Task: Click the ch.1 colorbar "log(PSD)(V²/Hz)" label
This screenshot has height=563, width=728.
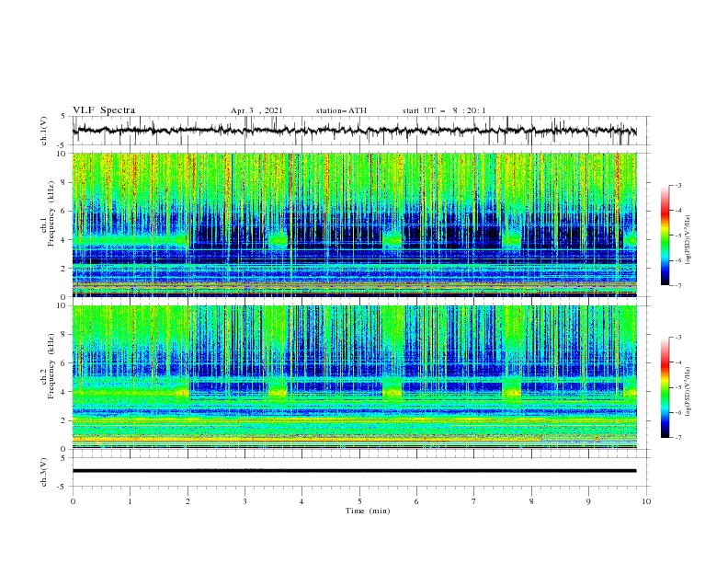Action: click(688, 240)
